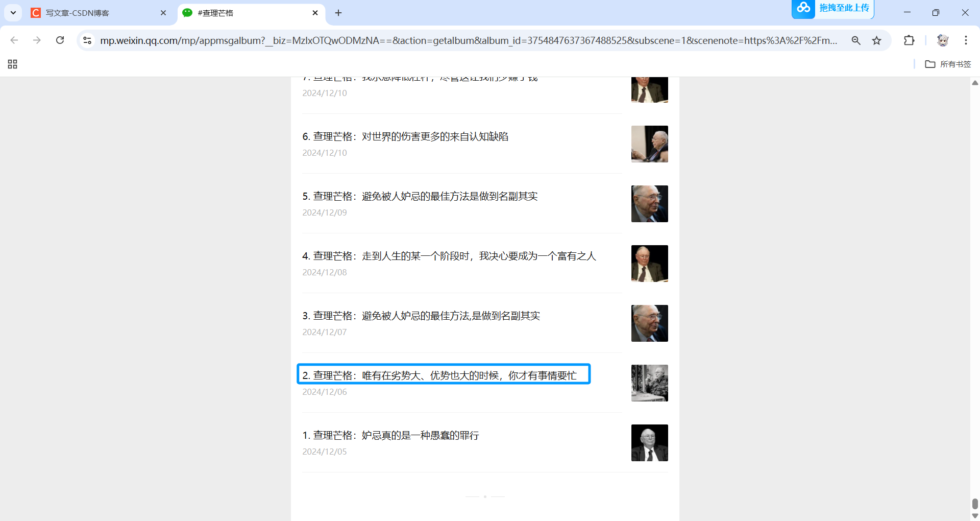Open the tab search dropdown arrow
The width and height of the screenshot is (980, 521).
[x=13, y=13]
